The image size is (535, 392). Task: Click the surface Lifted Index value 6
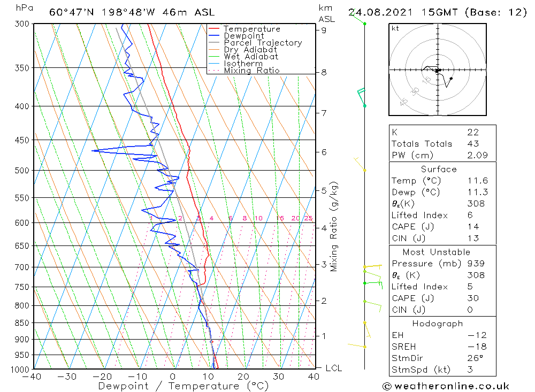[x=470, y=216]
